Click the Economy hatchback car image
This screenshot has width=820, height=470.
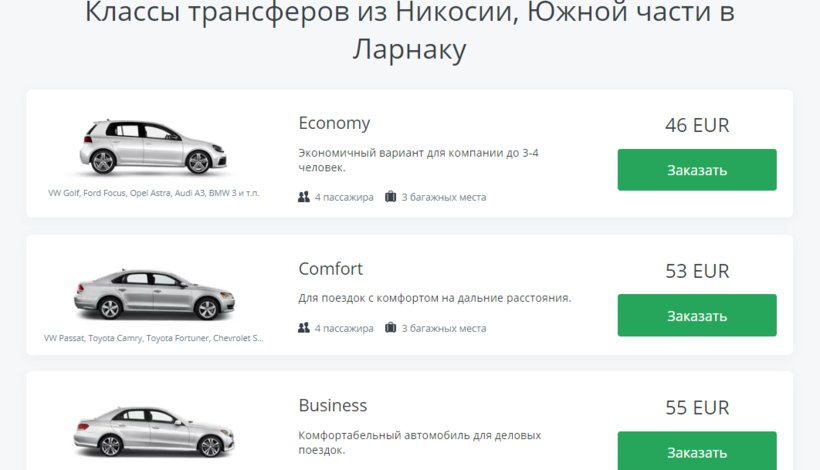[x=154, y=148]
